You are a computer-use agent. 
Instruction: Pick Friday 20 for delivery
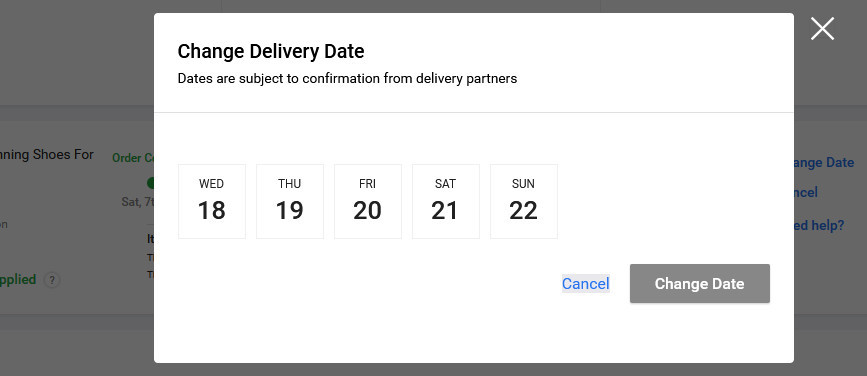[x=368, y=201]
